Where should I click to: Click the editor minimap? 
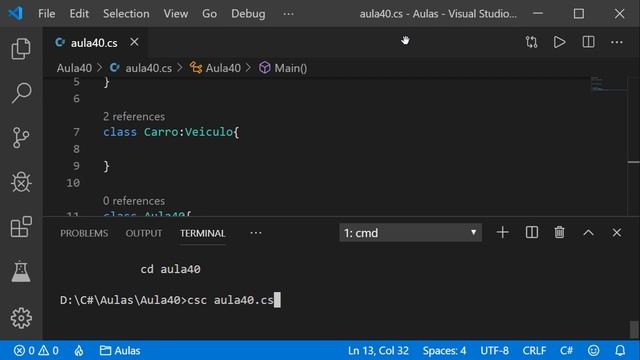pos(608,85)
